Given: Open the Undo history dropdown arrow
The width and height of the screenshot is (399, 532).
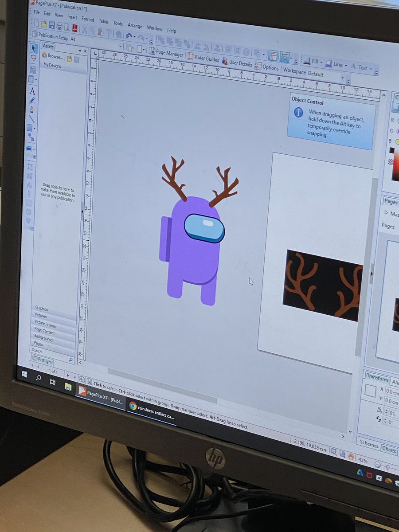Looking at the screenshot, I should point(135,37).
